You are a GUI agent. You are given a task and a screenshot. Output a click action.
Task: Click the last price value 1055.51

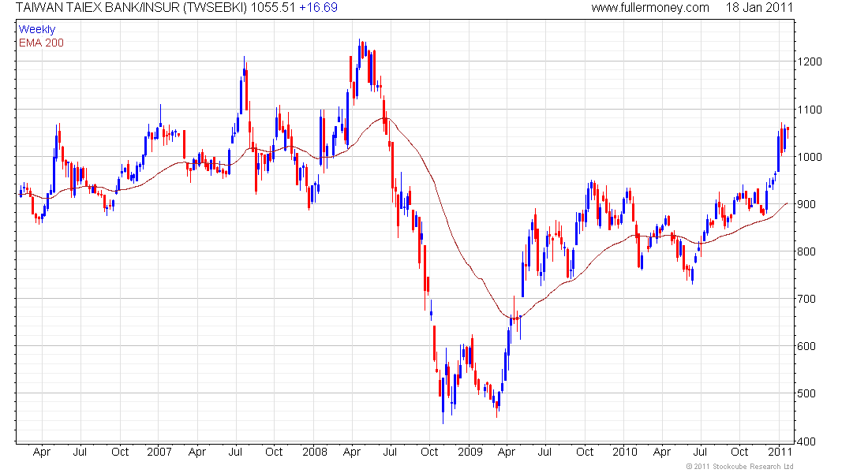274,8
